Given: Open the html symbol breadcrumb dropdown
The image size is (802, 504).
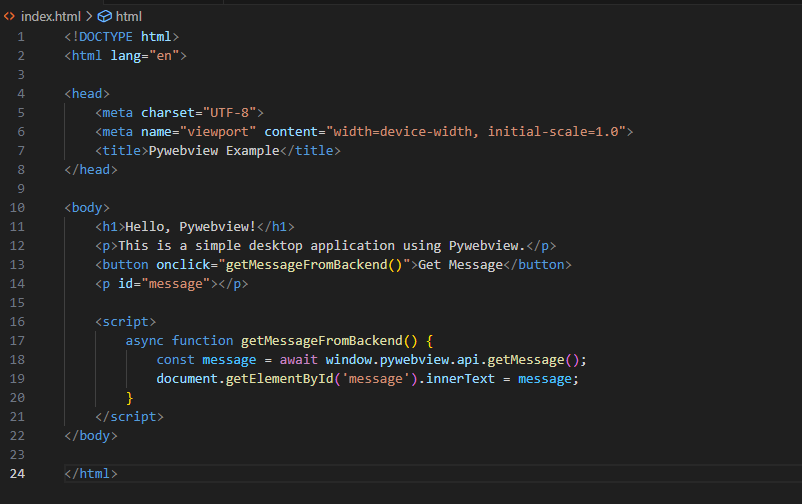Looking at the screenshot, I should tap(129, 17).
